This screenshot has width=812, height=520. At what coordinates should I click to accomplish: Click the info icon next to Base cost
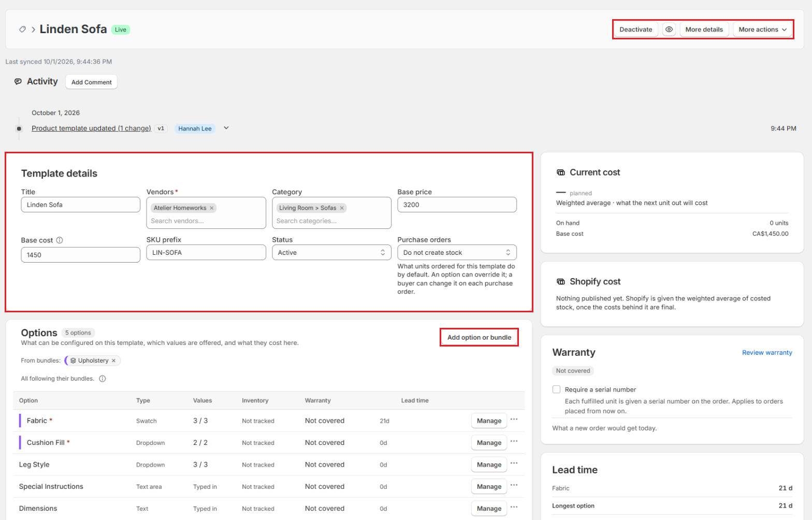pos(60,240)
